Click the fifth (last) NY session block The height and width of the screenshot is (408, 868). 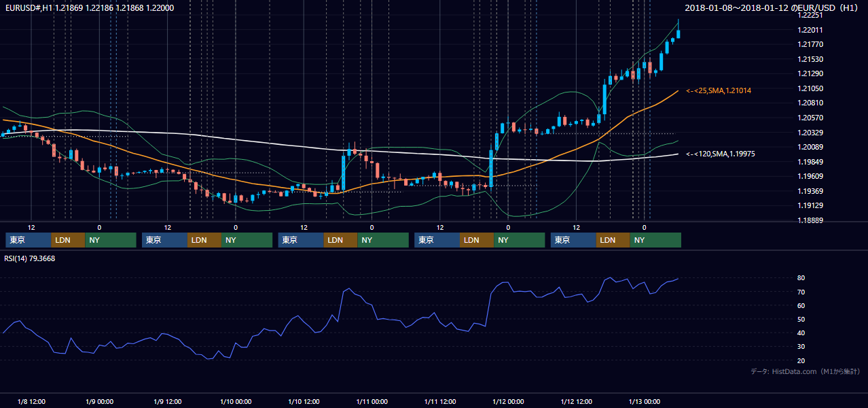point(655,240)
